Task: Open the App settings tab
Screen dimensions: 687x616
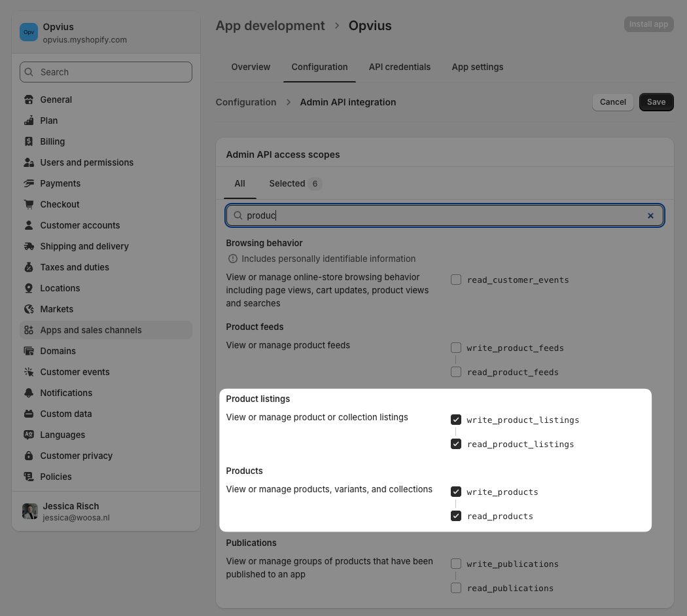Action: tap(478, 67)
